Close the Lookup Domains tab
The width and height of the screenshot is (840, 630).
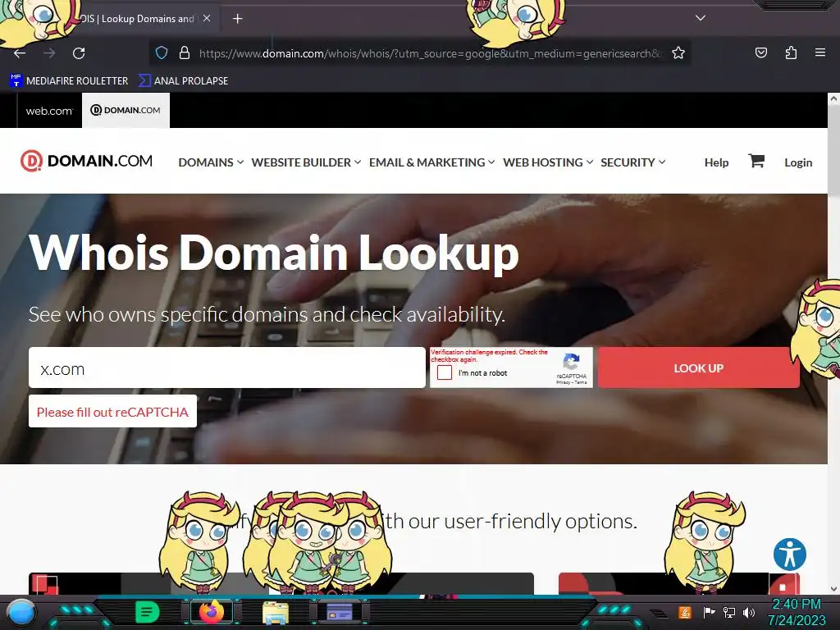tap(207, 18)
